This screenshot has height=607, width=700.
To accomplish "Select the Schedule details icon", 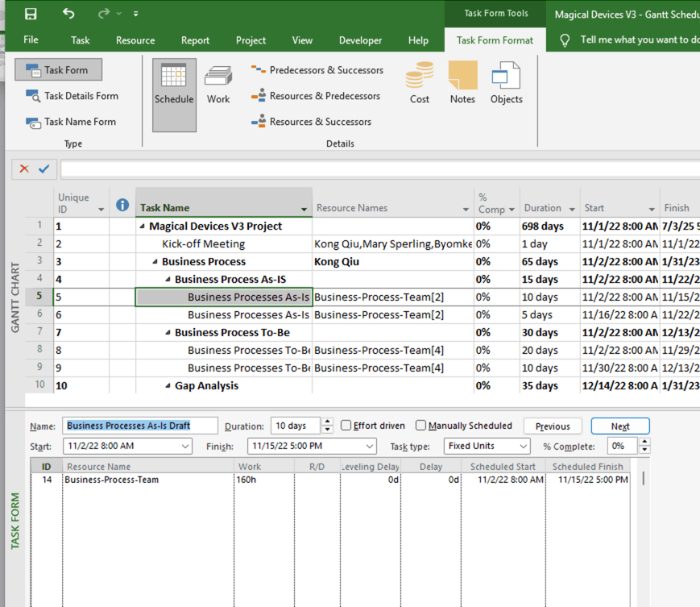I will 174,84.
